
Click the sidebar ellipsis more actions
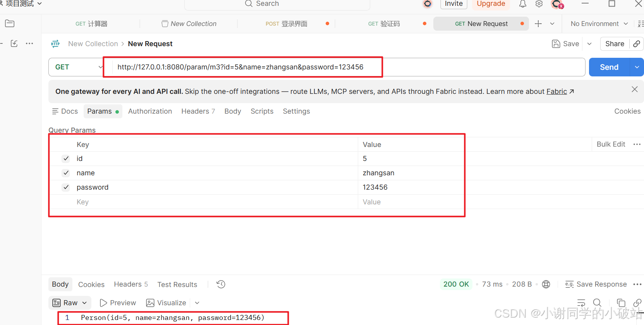pos(29,43)
